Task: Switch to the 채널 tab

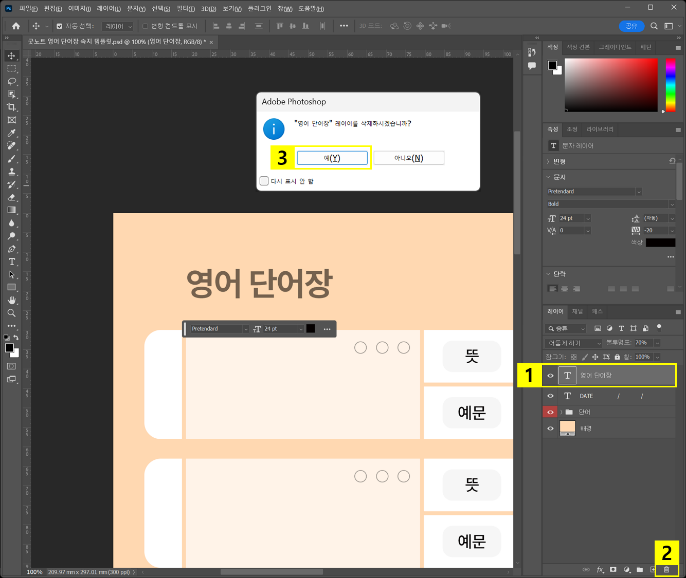Action: [x=577, y=311]
